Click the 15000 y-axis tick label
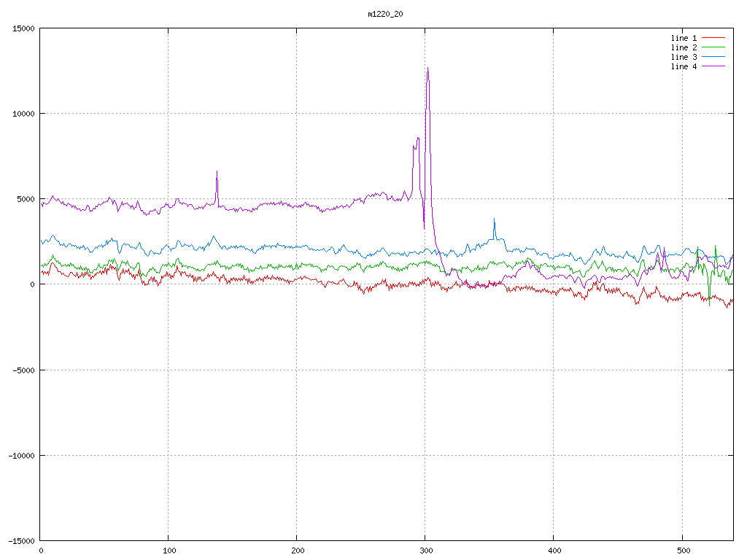 [x=22, y=28]
